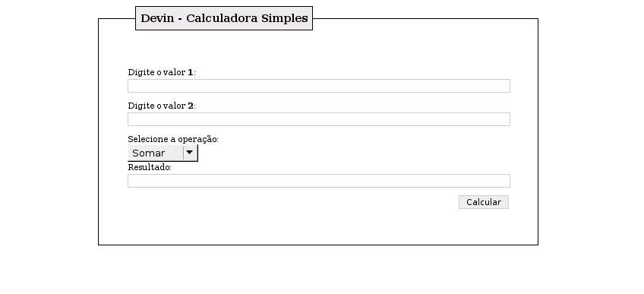The image size is (644, 294).
Task: Click the dropdown arrow next to Somar
Action: 189,153
